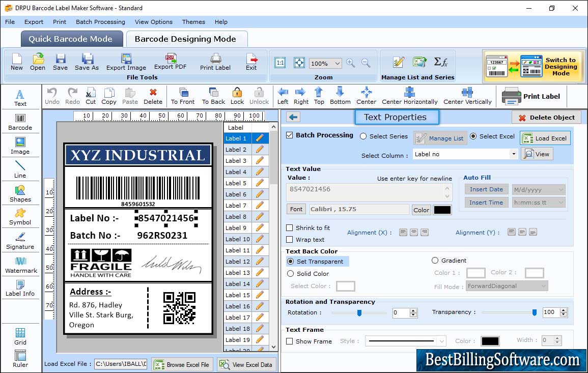Choose the Image tool in sidebar

pyautogui.click(x=20, y=146)
